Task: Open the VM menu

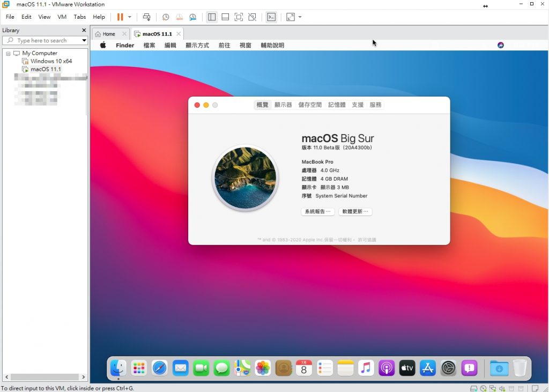Action: tap(62, 17)
